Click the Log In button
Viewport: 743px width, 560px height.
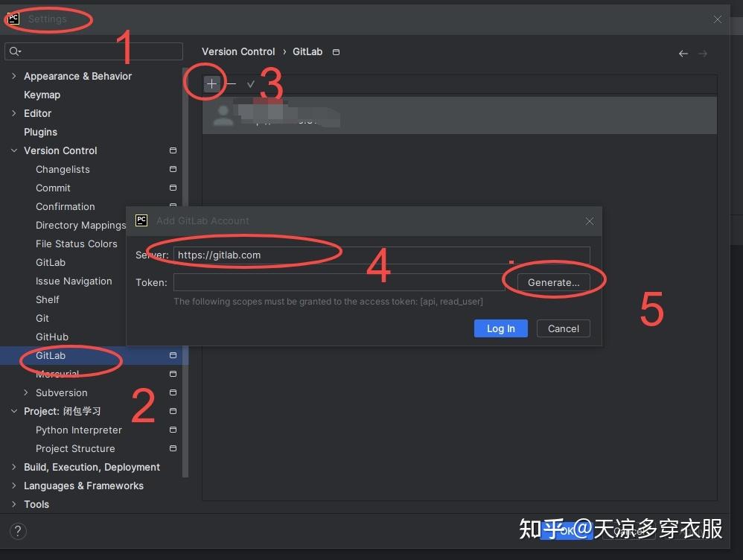500,328
